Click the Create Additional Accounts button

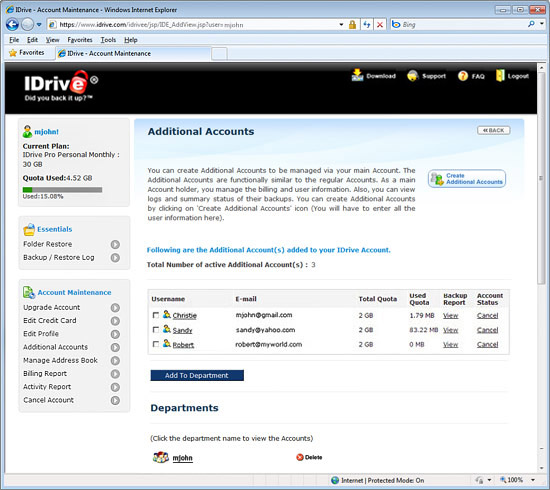[x=467, y=179]
